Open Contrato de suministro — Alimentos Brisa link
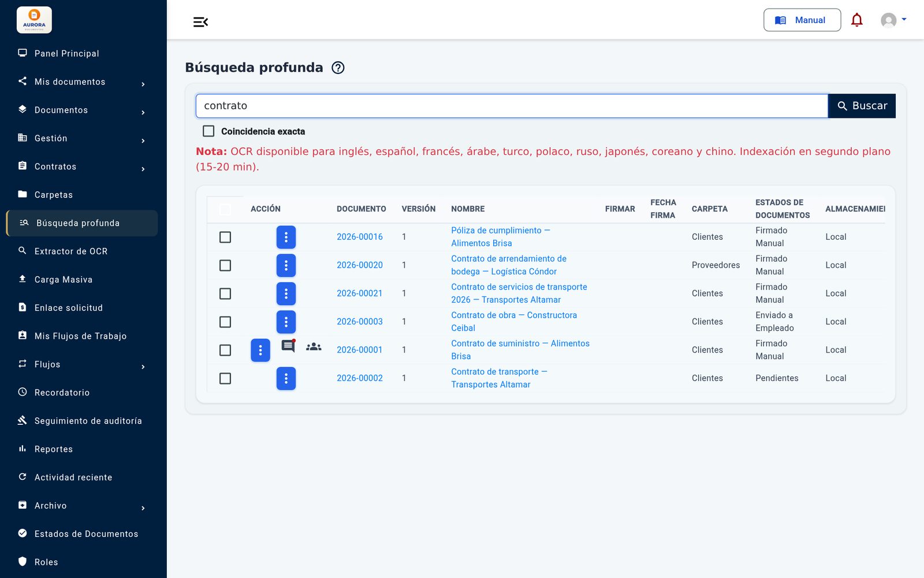This screenshot has width=924, height=578. (520, 350)
